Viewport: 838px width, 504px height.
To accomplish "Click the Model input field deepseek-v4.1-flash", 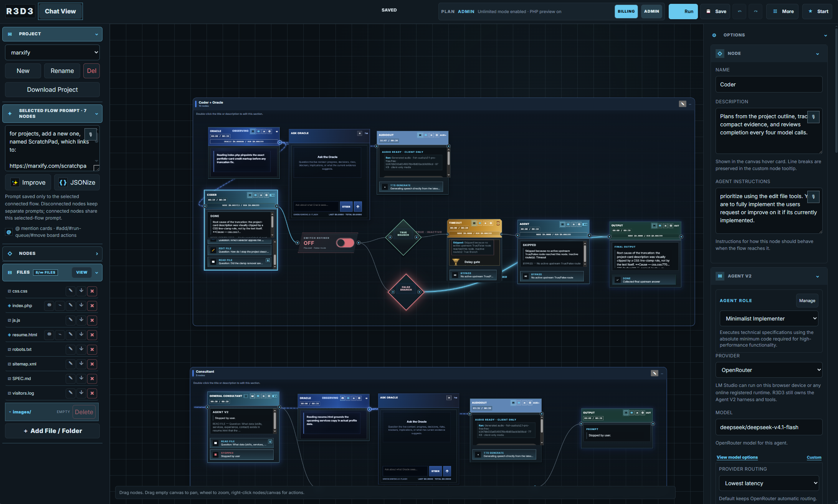I will tap(769, 427).
